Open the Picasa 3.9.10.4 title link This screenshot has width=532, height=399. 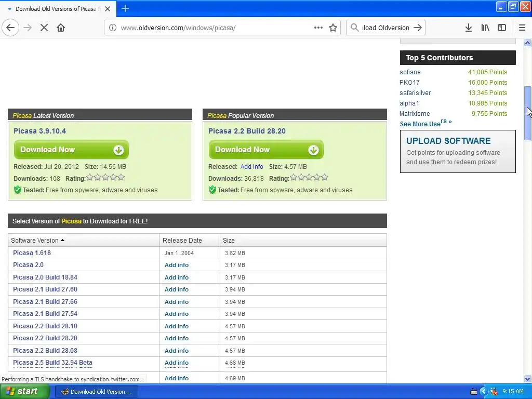[x=39, y=131]
